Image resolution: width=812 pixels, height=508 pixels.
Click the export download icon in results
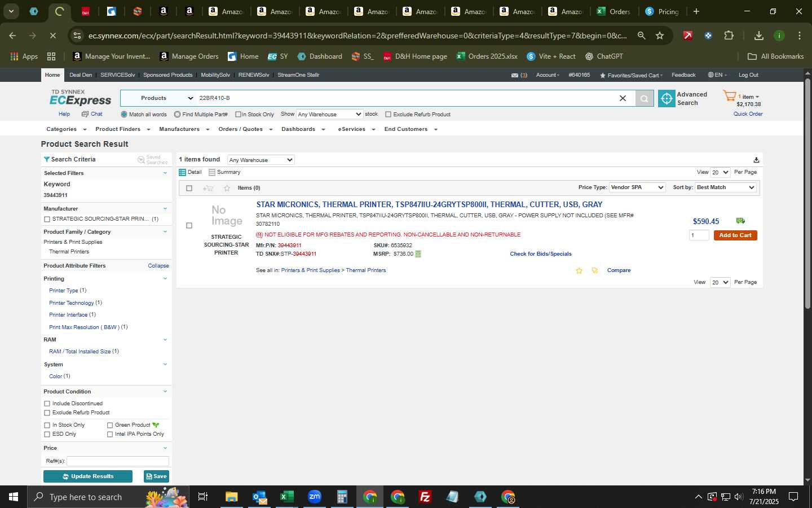756,160
